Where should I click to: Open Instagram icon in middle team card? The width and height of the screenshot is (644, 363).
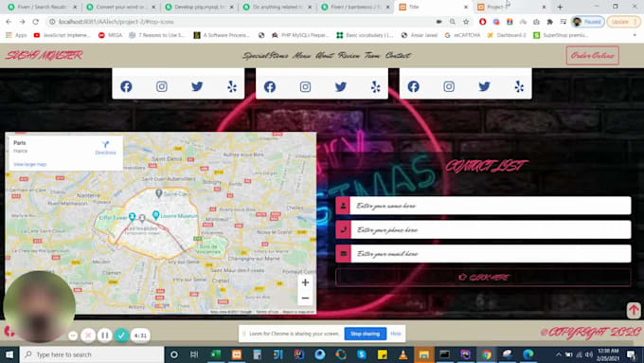click(305, 87)
